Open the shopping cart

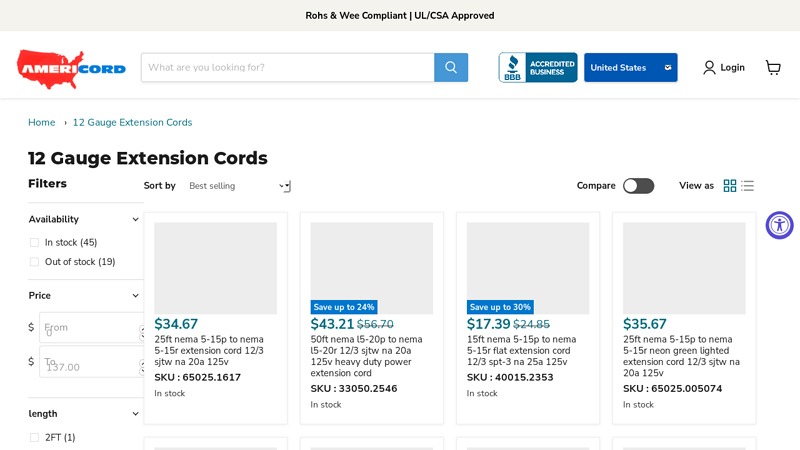(x=773, y=68)
